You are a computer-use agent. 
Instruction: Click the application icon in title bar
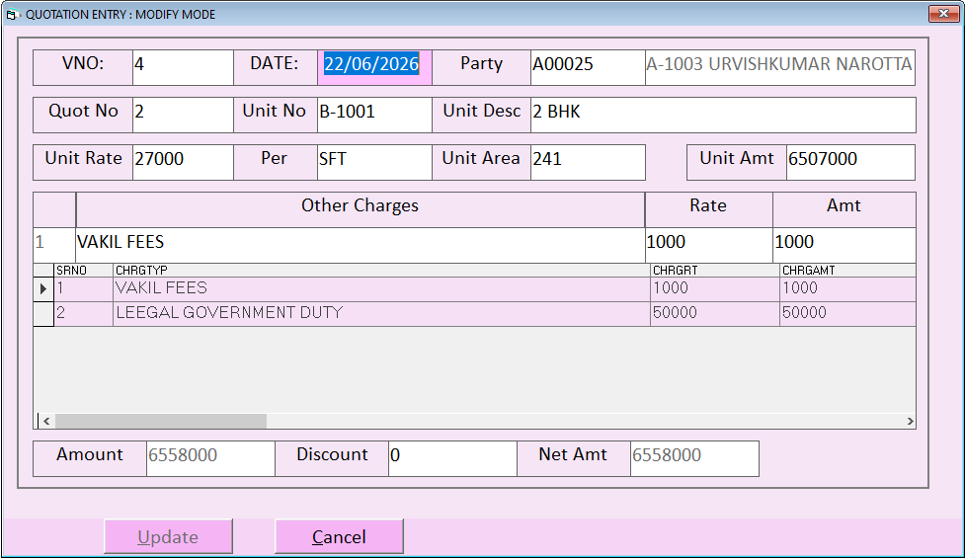[12, 15]
